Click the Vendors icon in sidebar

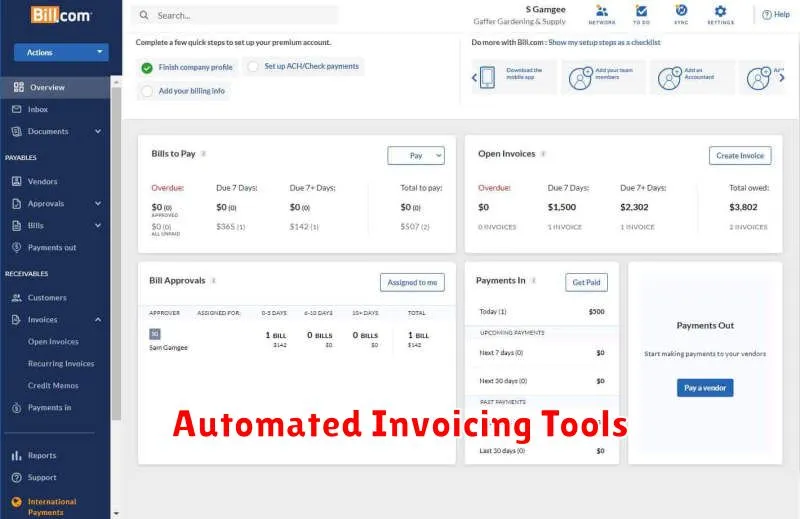click(x=17, y=181)
